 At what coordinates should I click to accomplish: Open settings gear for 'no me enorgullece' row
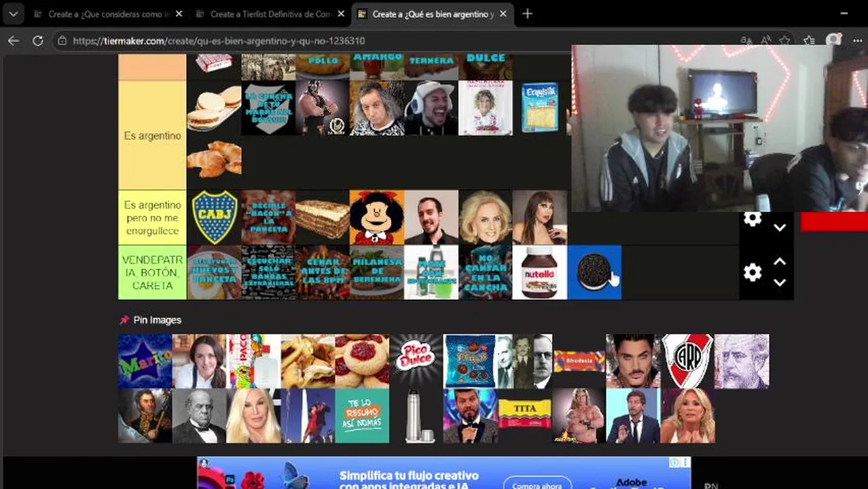(x=752, y=219)
